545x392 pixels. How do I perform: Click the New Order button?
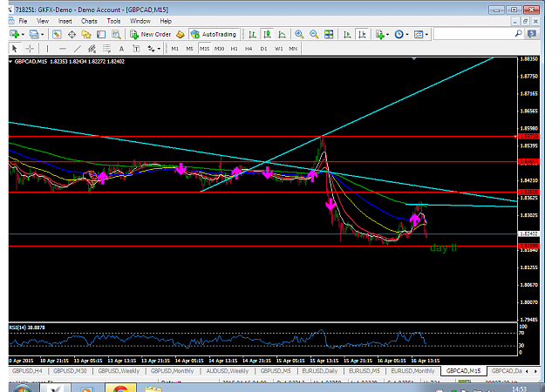pyautogui.click(x=151, y=34)
